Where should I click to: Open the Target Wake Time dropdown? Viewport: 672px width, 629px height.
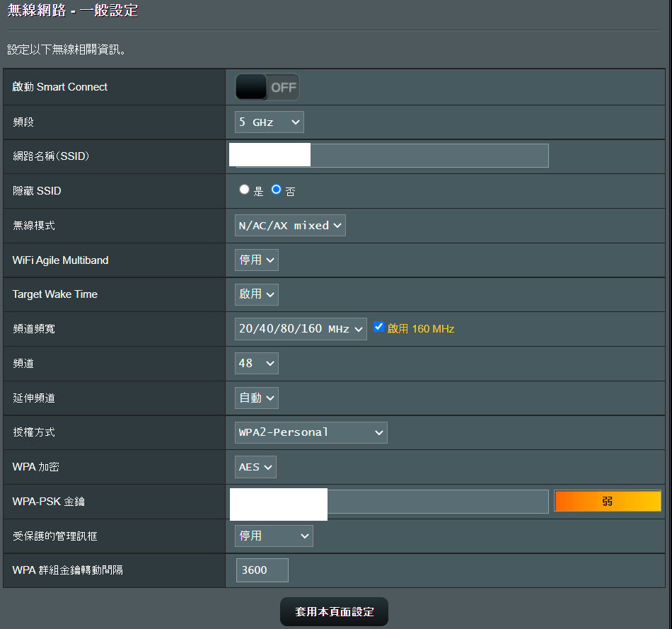pyautogui.click(x=256, y=294)
